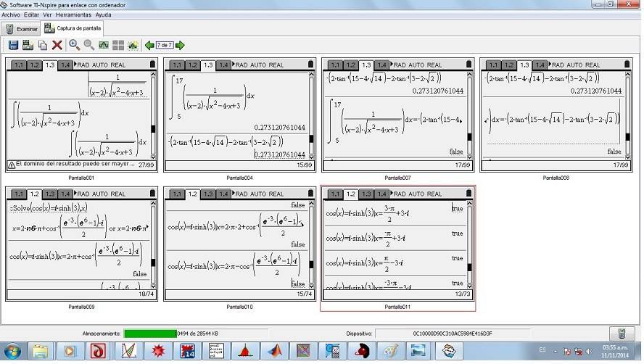Screen dimensions: 644x364
Task: Click the green storage usage bar
Action: pyautogui.click(x=150, y=334)
